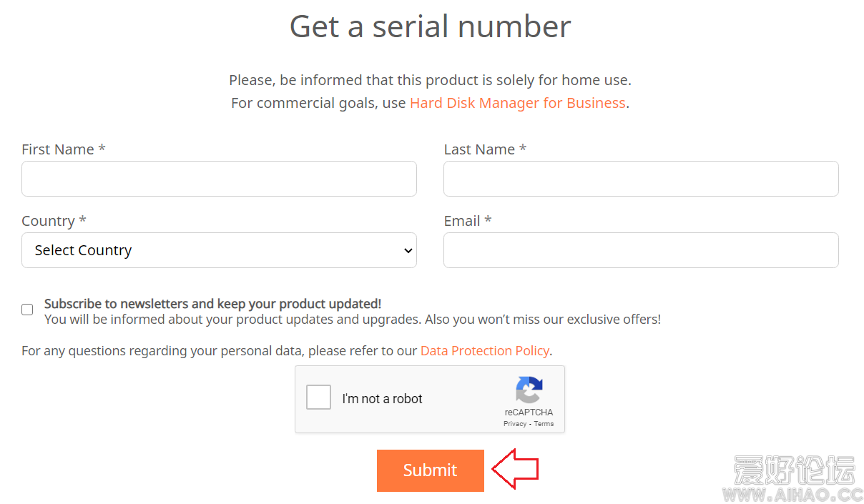Viewport: 864px width, 504px height.
Task: Open the Select Country dropdown
Action: [x=219, y=250]
